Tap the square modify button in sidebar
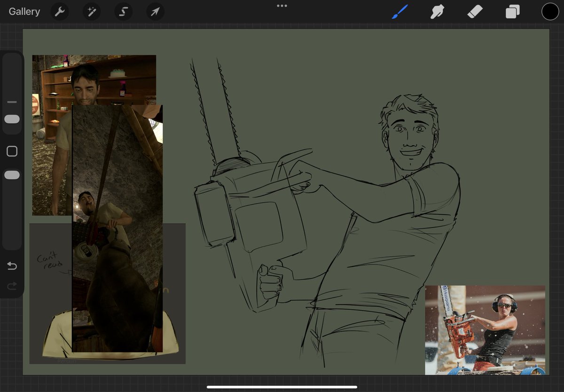Image resolution: width=564 pixels, height=392 pixels. click(12, 151)
